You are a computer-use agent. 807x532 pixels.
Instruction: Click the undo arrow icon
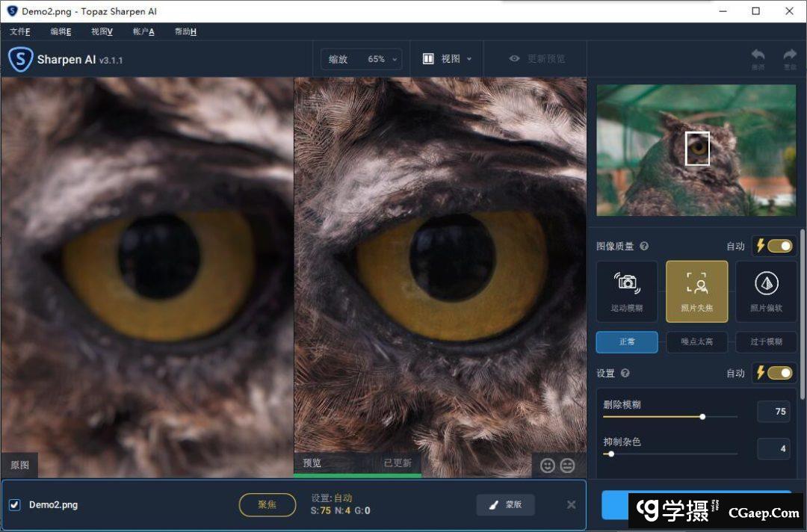pos(758,55)
